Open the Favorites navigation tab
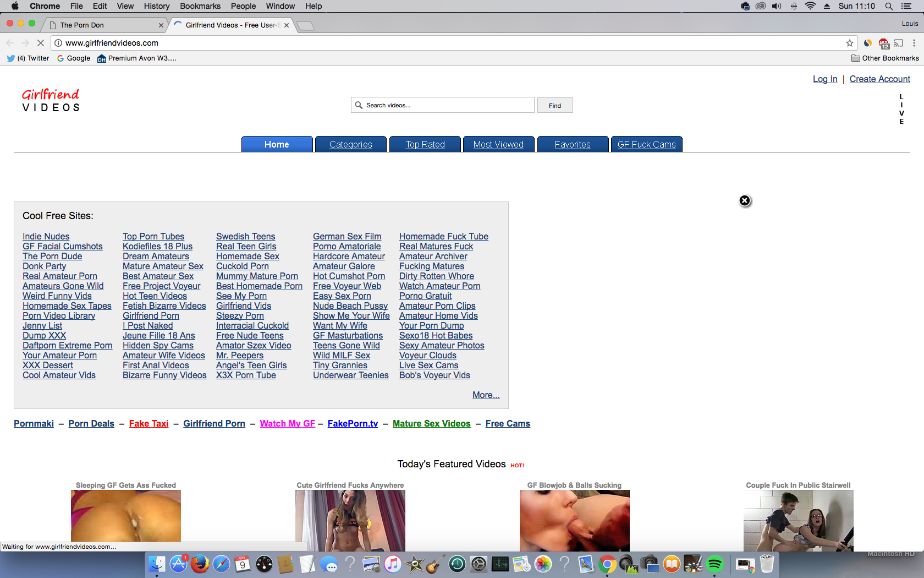This screenshot has height=578, width=924. tap(573, 144)
